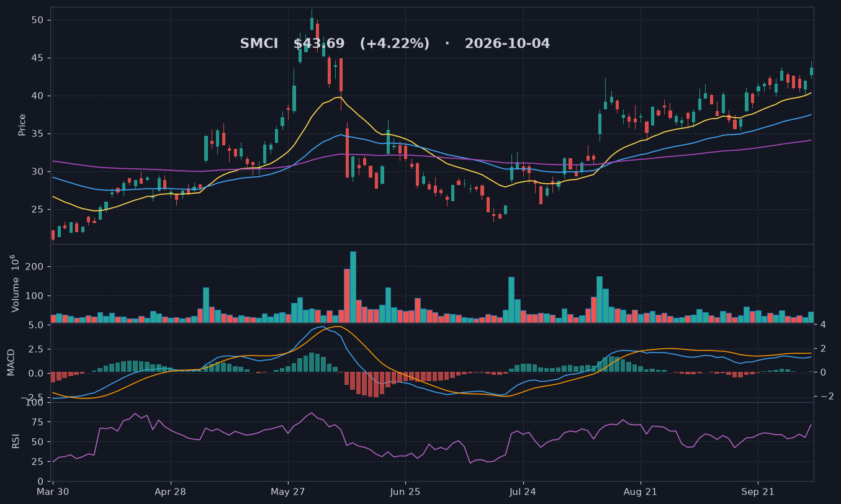Click the 30 tick on the Price axis
This screenshot has height=504, width=841.
click(37, 172)
